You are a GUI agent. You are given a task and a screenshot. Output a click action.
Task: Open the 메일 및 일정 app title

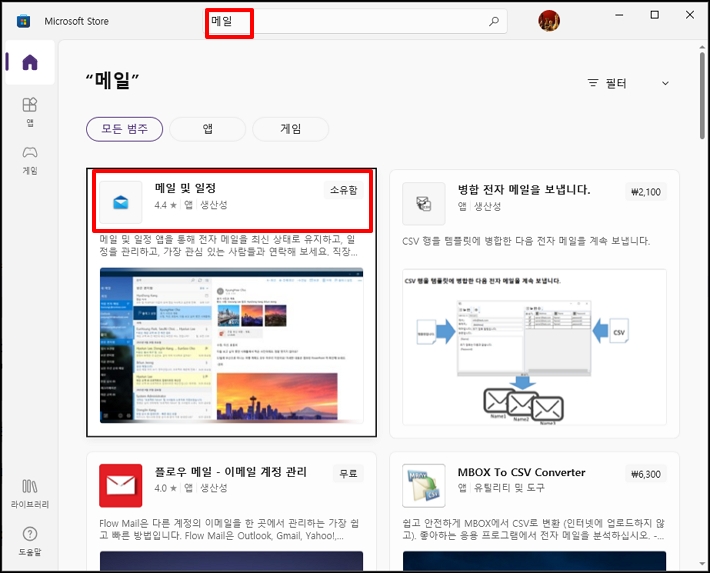click(185, 188)
